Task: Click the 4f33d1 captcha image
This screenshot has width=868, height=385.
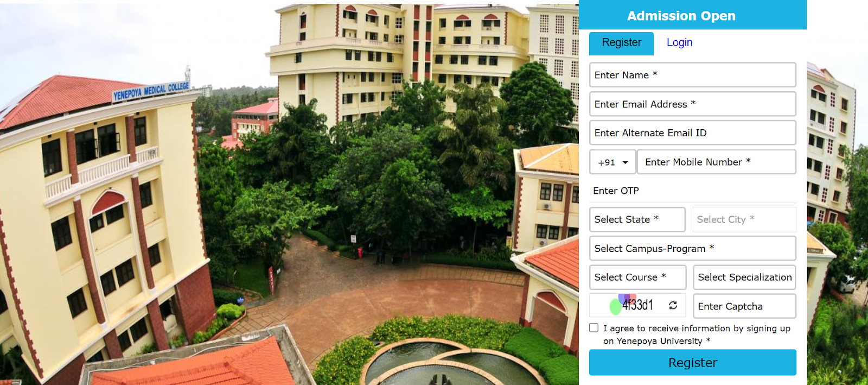Action: (632, 305)
